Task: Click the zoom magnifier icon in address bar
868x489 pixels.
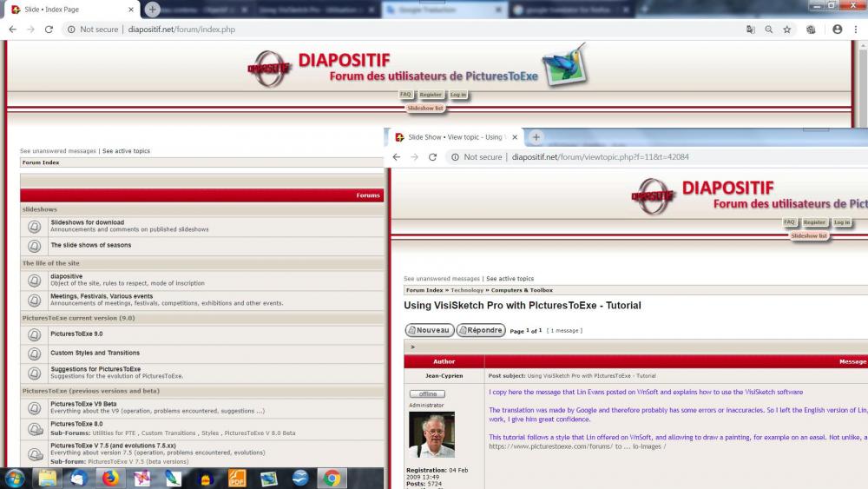Action: coord(769,30)
